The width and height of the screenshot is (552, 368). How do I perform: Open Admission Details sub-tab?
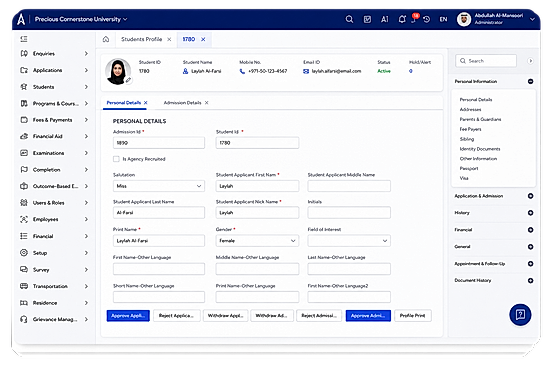(x=182, y=103)
